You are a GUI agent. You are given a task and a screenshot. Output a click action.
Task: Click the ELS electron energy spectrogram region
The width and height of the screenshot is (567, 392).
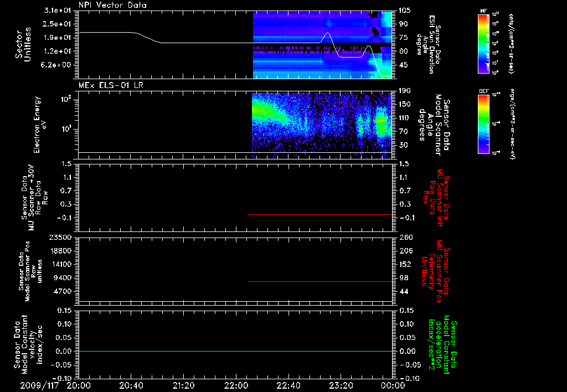(x=322, y=126)
